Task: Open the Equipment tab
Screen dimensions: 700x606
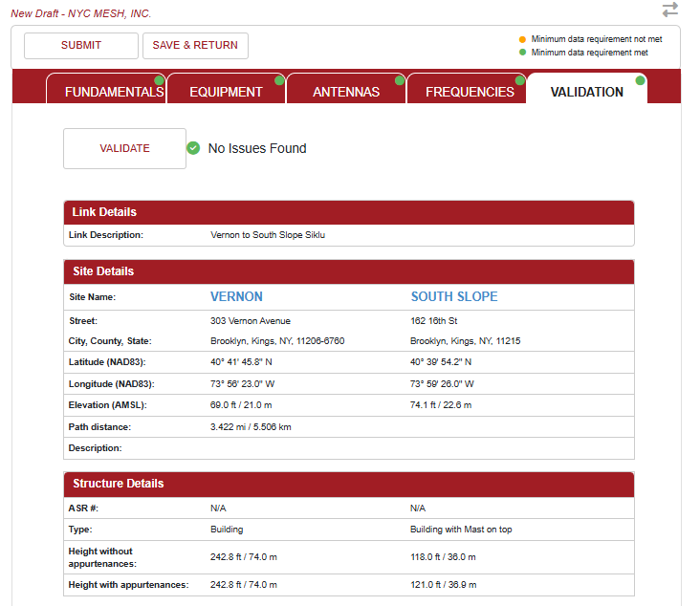Action: coord(226,92)
